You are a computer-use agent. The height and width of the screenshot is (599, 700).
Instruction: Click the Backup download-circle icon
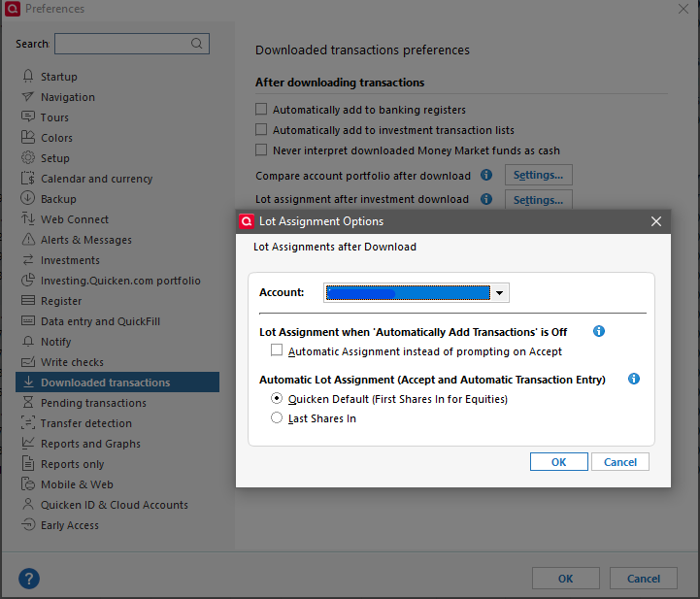(x=28, y=198)
